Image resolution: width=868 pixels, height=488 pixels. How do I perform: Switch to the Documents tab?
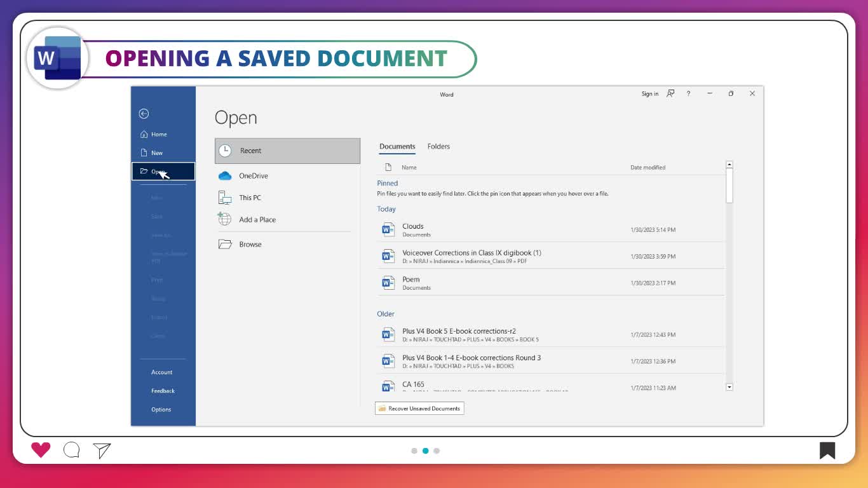397,147
